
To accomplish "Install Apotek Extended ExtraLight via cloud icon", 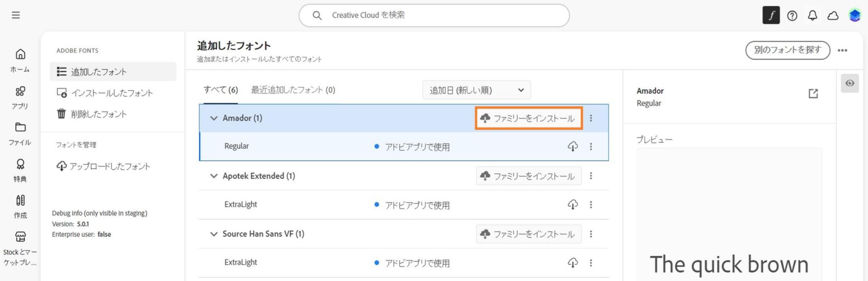I will [573, 205].
